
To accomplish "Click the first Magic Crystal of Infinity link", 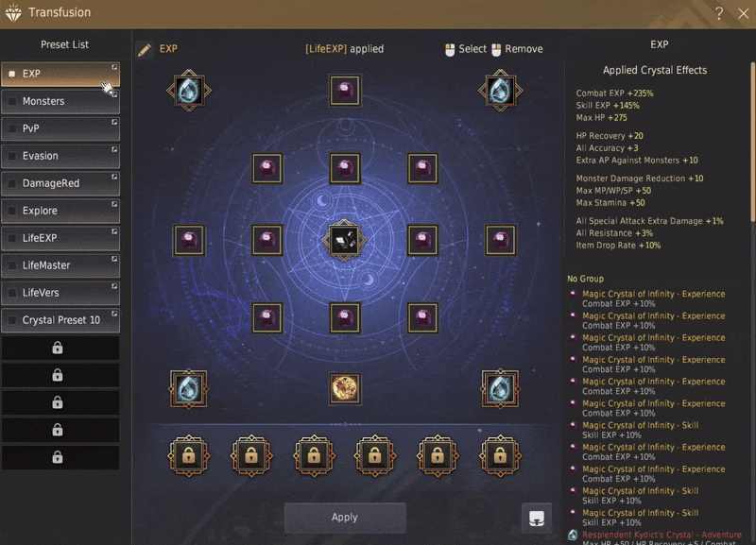I will (653, 294).
